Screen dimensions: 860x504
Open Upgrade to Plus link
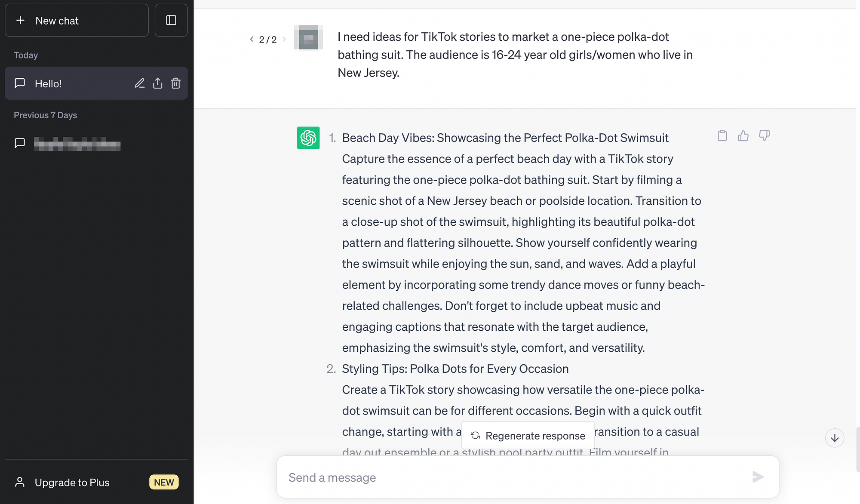pyautogui.click(x=72, y=482)
